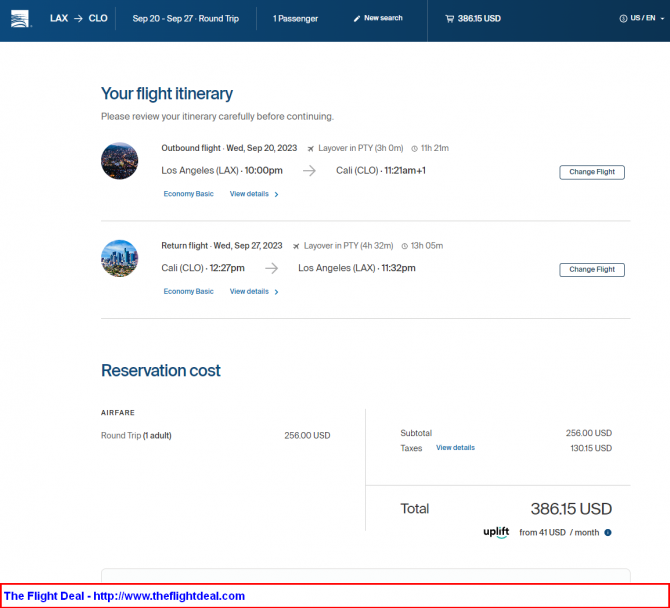
Task: Expand the outbound View details chevron
Action: (x=276, y=194)
